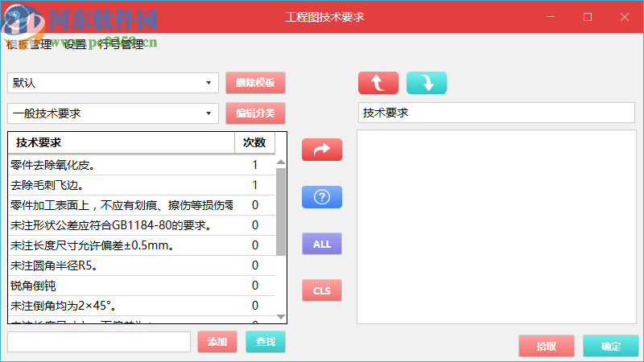Click the CLS clear button
Image resolution: width=644 pixels, height=362 pixels.
(321, 290)
